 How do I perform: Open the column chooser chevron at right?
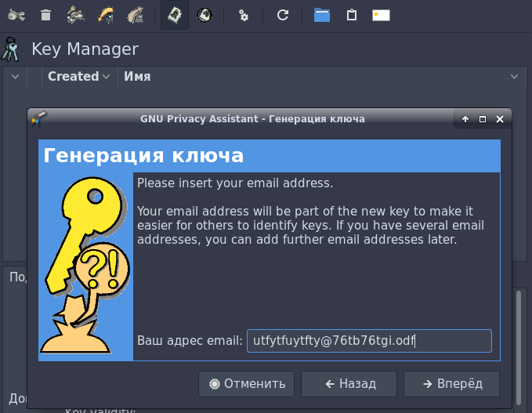coord(514,77)
